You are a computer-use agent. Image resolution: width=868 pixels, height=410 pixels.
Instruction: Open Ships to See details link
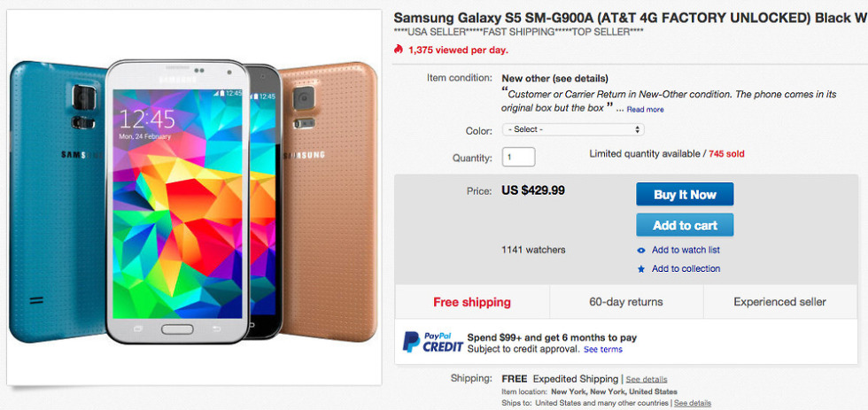(x=693, y=403)
